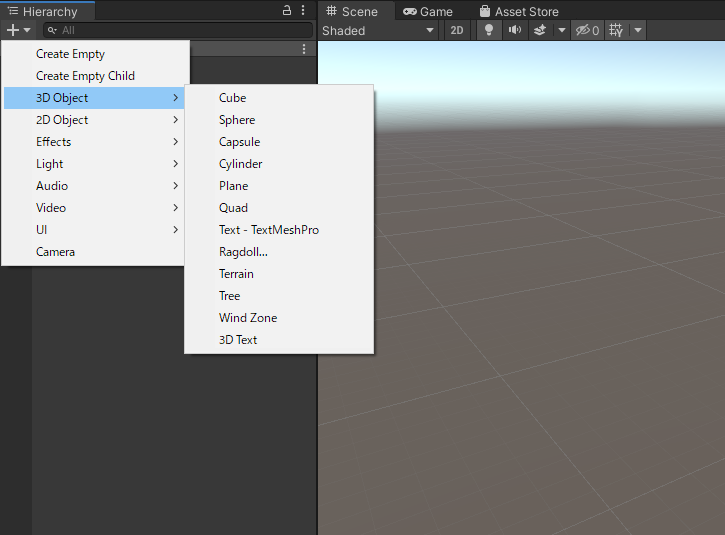The width and height of the screenshot is (725, 535).
Task: Open the scene effects dropdown arrow
Action: 561,31
